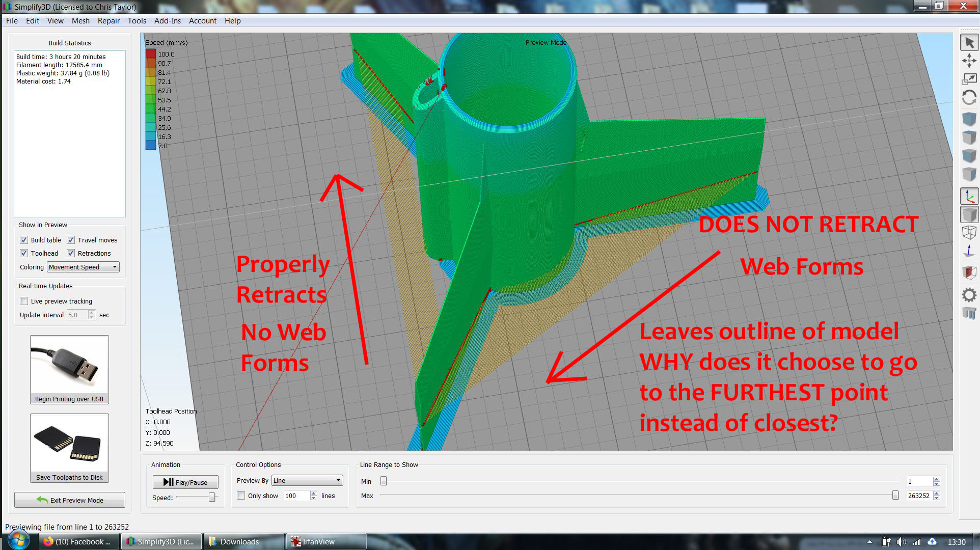Open the cross section view tool
The image size is (980, 550).
tap(969, 273)
